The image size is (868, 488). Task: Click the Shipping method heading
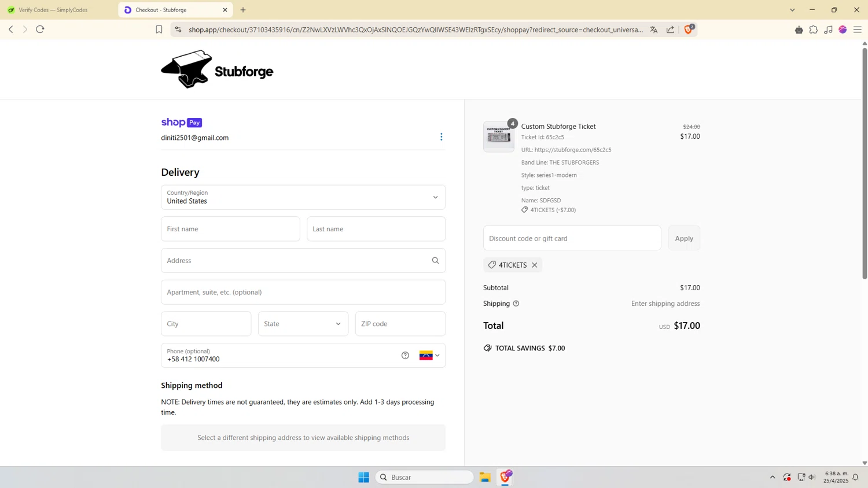192,386
